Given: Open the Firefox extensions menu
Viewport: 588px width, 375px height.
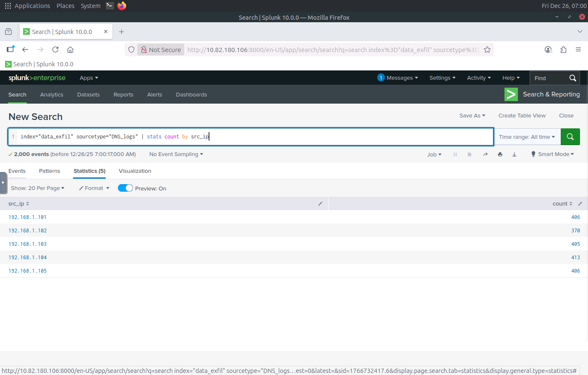Looking at the screenshot, I should 563,49.
